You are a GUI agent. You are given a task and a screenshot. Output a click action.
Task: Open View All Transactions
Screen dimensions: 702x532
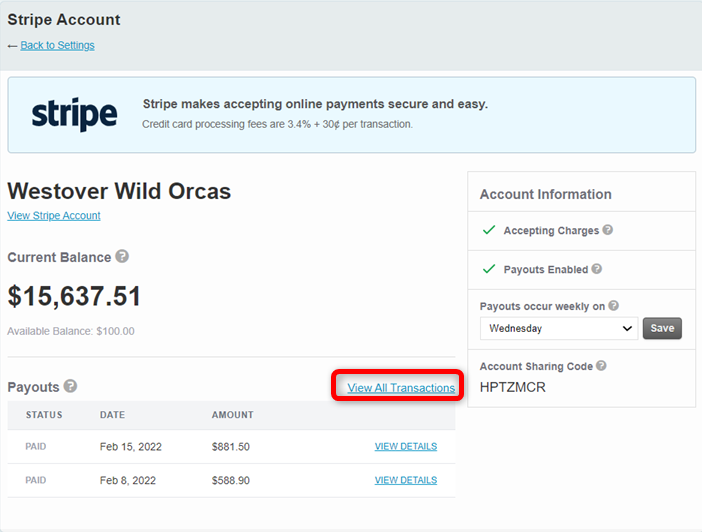[401, 388]
